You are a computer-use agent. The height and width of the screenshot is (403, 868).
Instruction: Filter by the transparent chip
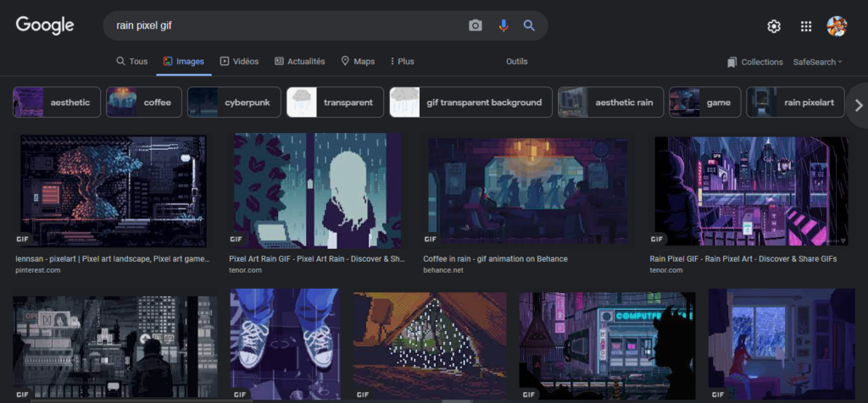click(335, 102)
